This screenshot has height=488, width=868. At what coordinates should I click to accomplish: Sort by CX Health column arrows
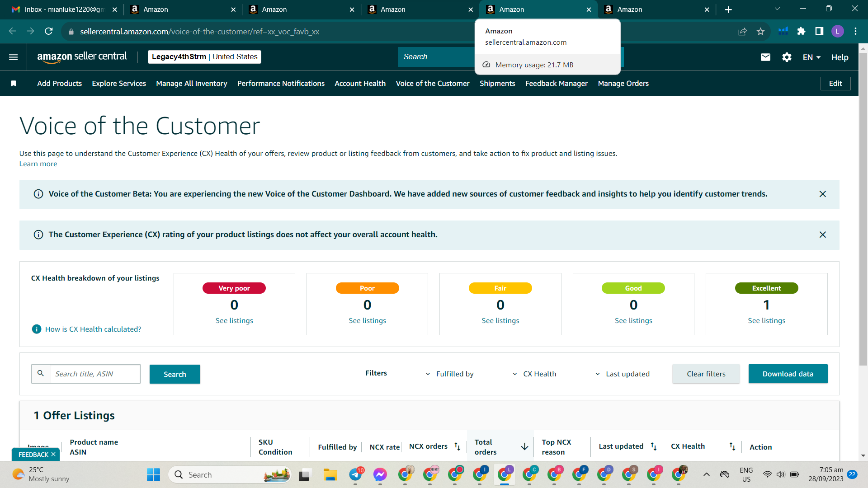[732, 446]
